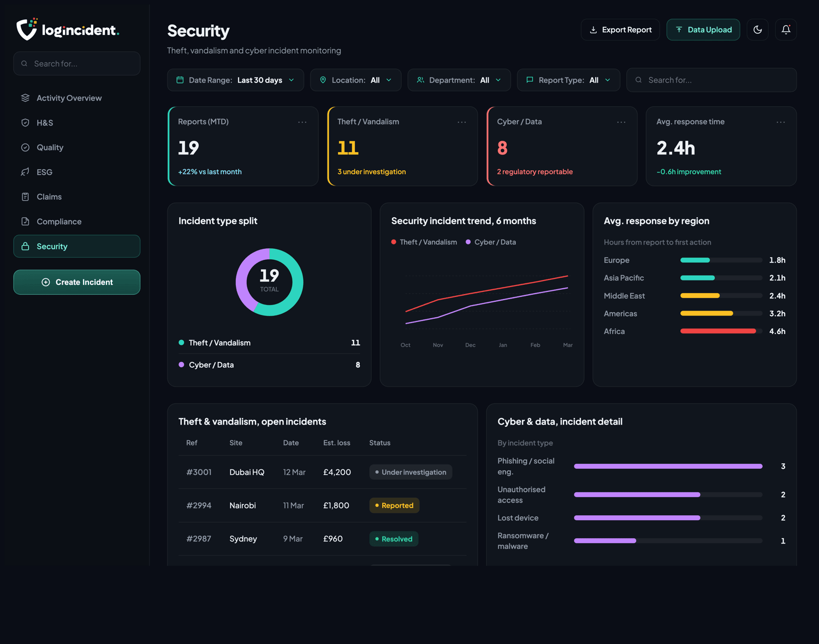Expand the Report Type dropdown
Viewport: 819px width, 644px height.
568,80
